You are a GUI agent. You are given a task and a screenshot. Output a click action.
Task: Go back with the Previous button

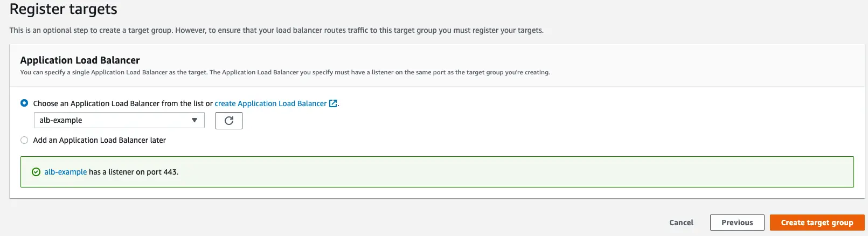click(737, 223)
